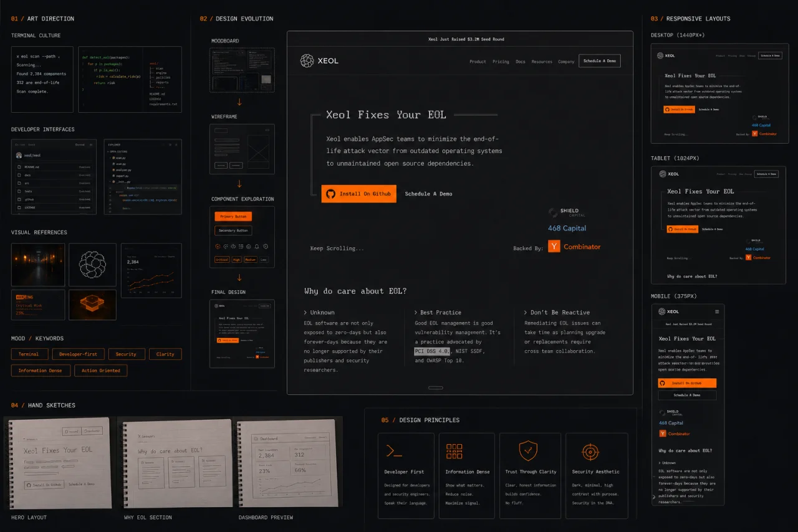Open the hamburger menu in the mobile layout
The image size is (798, 532).
(x=717, y=311)
